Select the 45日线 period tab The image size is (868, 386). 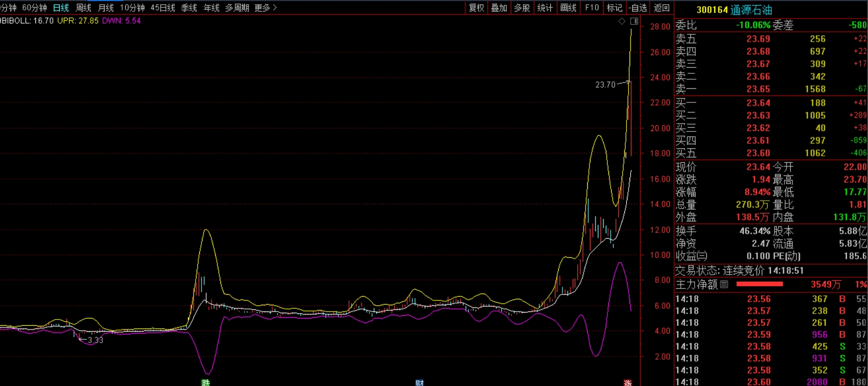(x=162, y=7)
